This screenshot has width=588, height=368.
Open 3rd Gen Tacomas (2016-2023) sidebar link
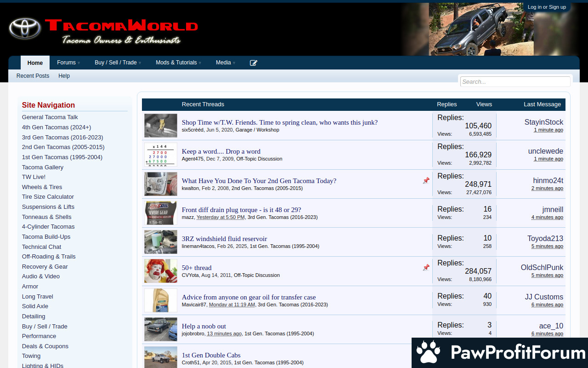[62, 138]
